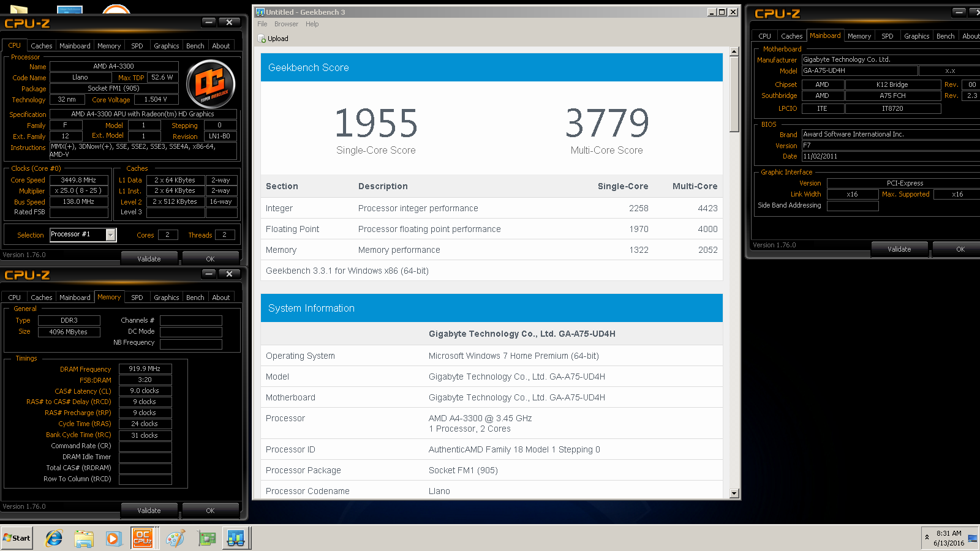The width and height of the screenshot is (980, 551).
Task: Click the memory Size value 4096 MBytes
Action: pos(69,332)
